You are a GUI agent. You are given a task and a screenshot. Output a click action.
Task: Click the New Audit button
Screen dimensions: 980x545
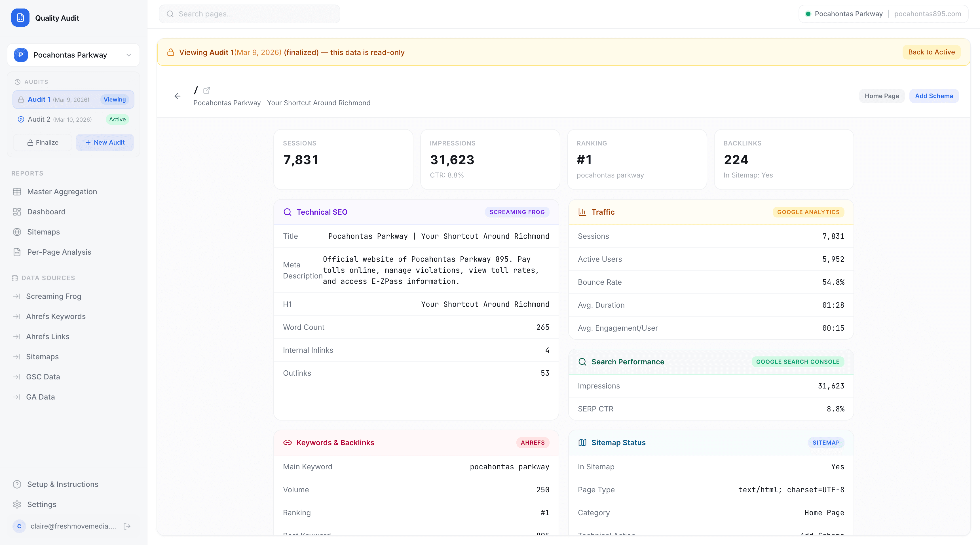(105, 142)
